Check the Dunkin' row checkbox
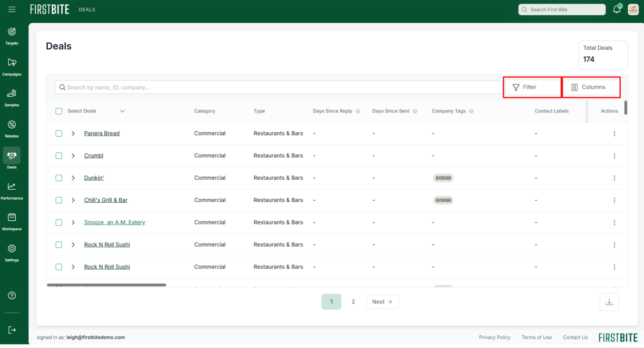Image resolution: width=644 pixels, height=348 pixels. [59, 178]
